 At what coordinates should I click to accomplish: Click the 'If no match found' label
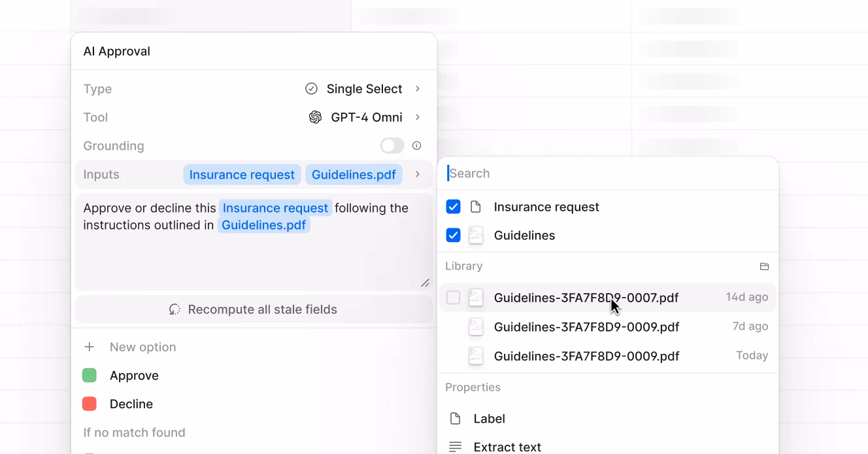(134, 432)
